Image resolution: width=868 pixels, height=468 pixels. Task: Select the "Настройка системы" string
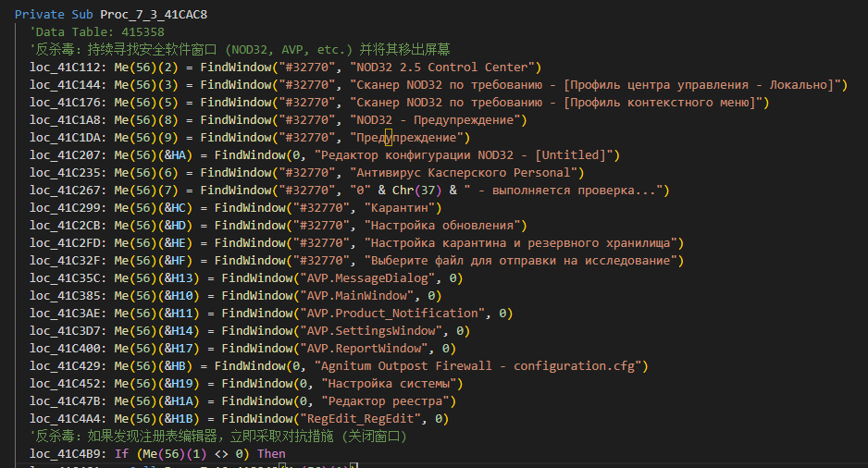click(x=389, y=385)
